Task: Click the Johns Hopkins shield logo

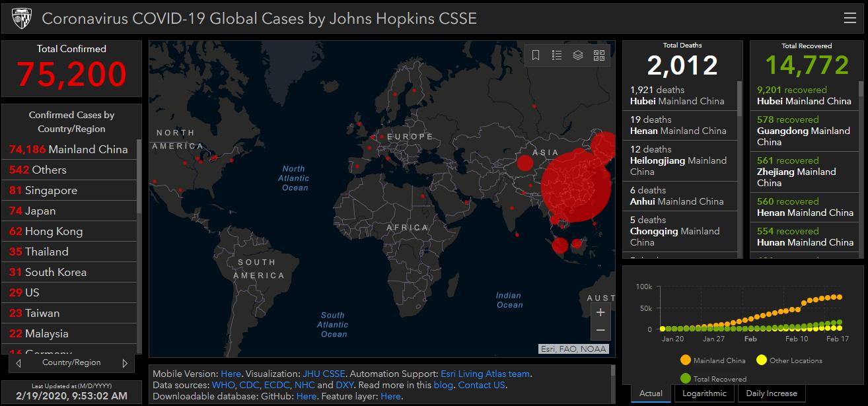Action: [20, 18]
